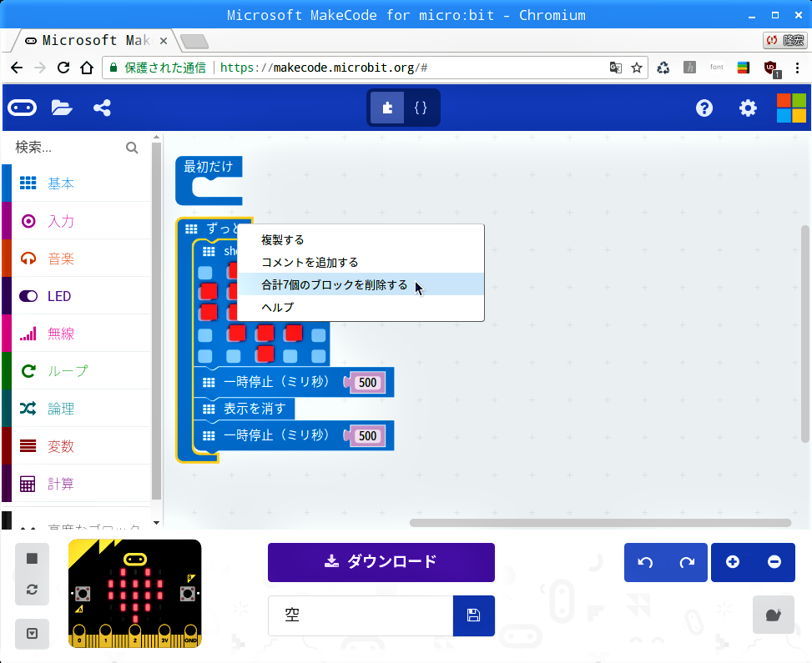Click button B on the simulated micro:bit
Screen dimensions: 812x663
click(188, 594)
